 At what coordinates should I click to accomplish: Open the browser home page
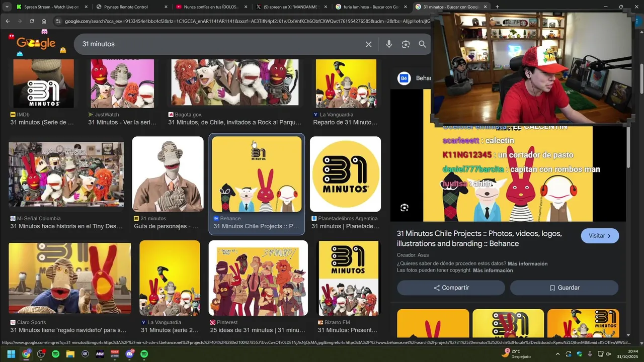tap(44, 21)
